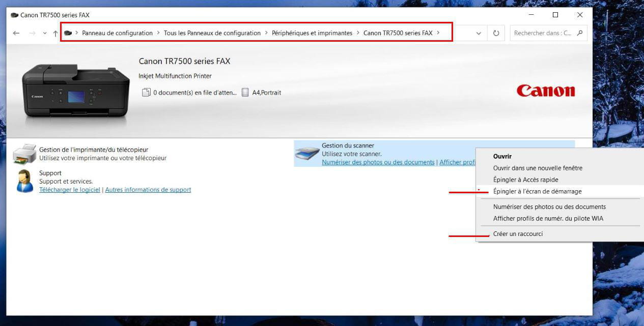This screenshot has height=326, width=644.
Task: Click the magnifier search icon
Action: [x=580, y=33]
